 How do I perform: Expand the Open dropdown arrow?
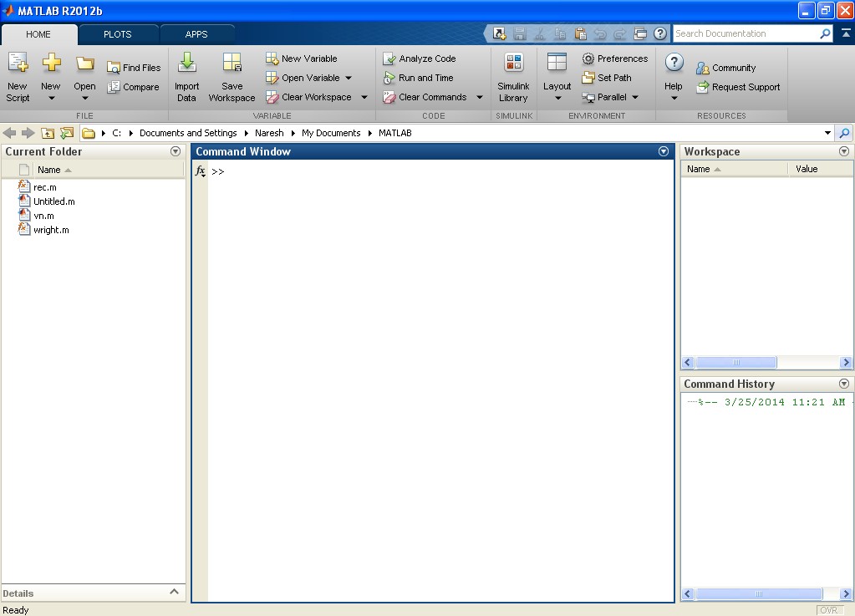pos(85,99)
